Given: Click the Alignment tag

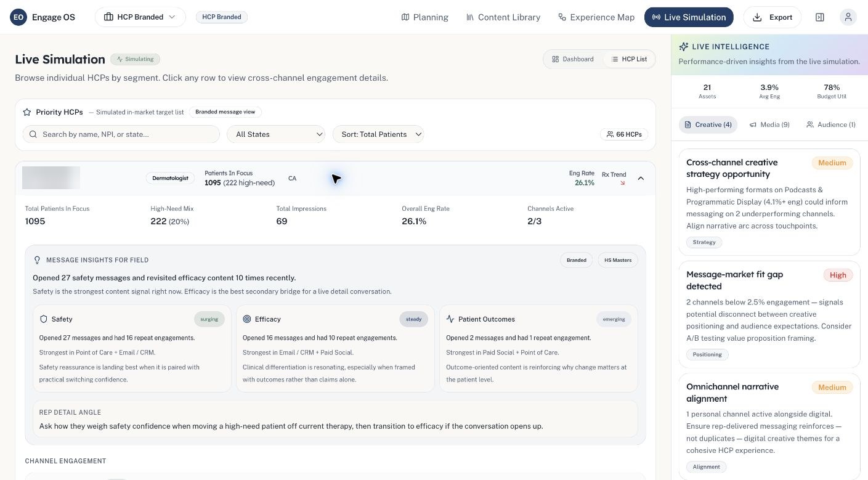Looking at the screenshot, I should (x=706, y=466).
